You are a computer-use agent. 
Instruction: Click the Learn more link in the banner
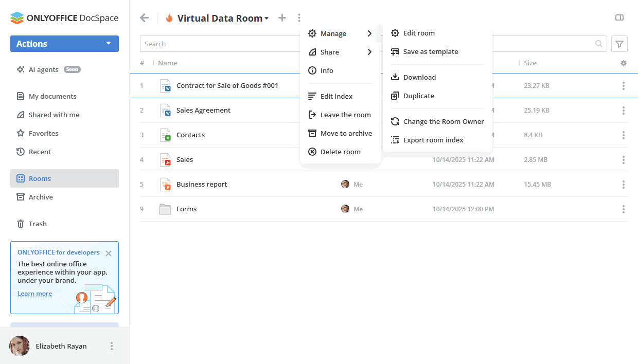[x=34, y=294]
